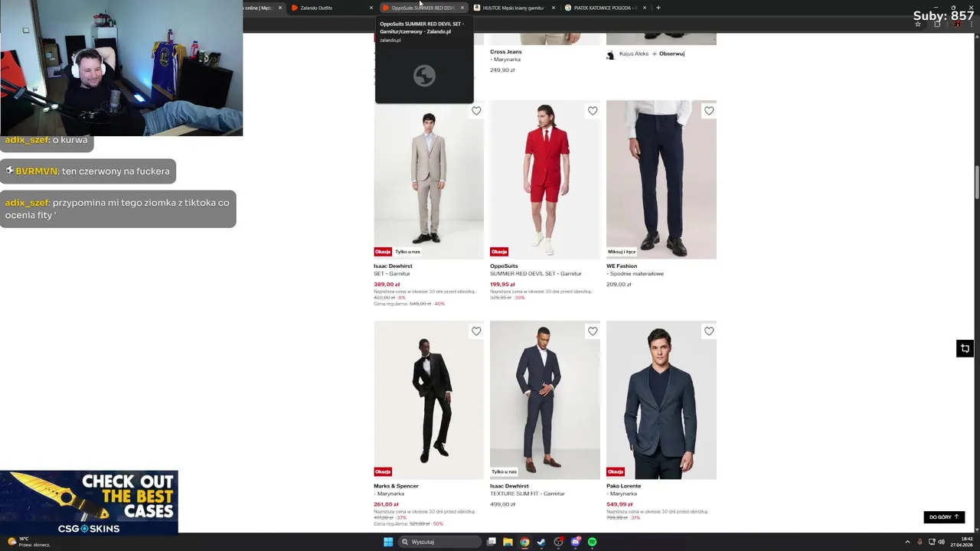Click the 389,00 zł price
Image resolution: width=980 pixels, height=551 pixels.
coord(387,284)
